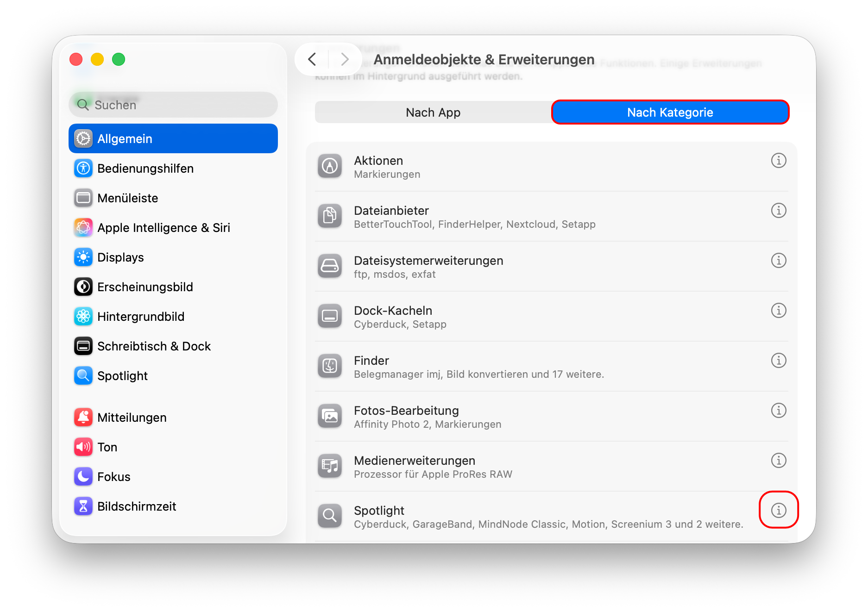Open Bedienungshilfen in the sidebar

145,169
